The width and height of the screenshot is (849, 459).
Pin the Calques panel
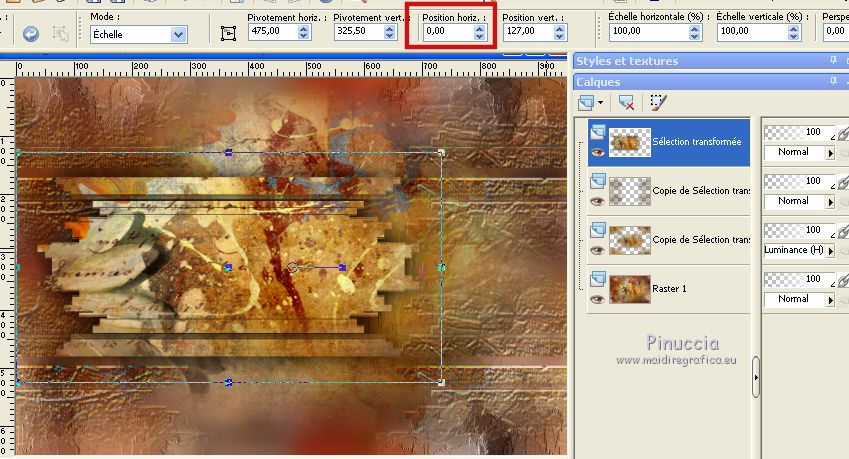833,81
